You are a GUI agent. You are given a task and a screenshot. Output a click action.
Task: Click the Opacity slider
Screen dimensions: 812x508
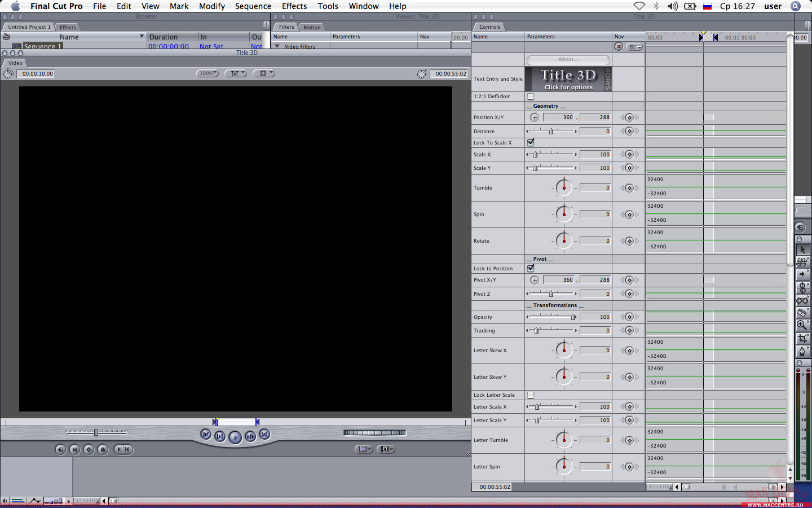click(551, 317)
